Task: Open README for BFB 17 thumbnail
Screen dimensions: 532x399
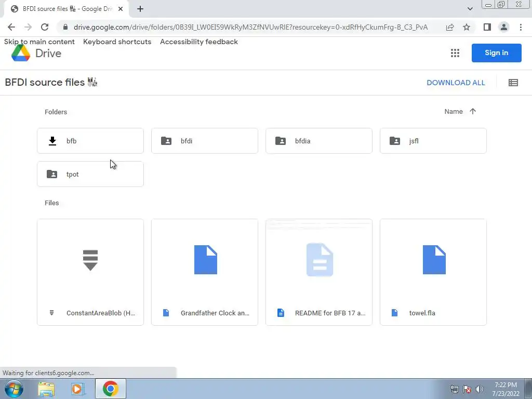Action: pyautogui.click(x=319, y=260)
